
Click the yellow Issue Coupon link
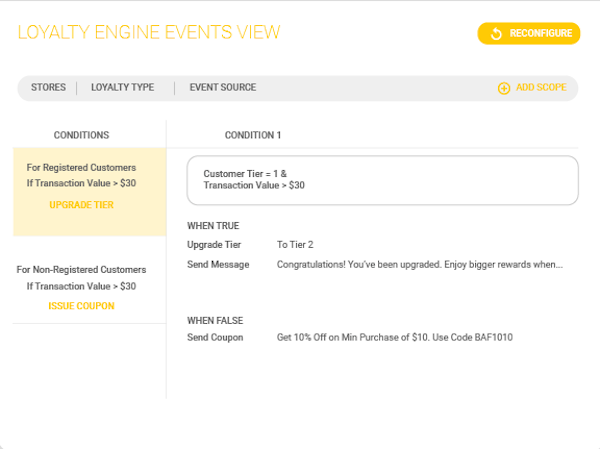point(81,306)
